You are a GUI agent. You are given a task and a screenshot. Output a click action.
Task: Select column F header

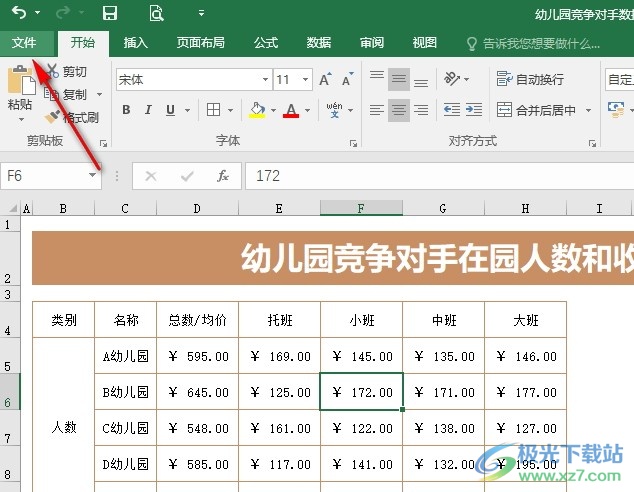pyautogui.click(x=361, y=208)
